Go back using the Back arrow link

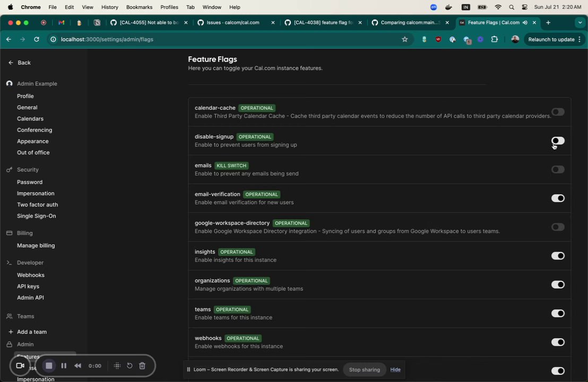pos(20,63)
